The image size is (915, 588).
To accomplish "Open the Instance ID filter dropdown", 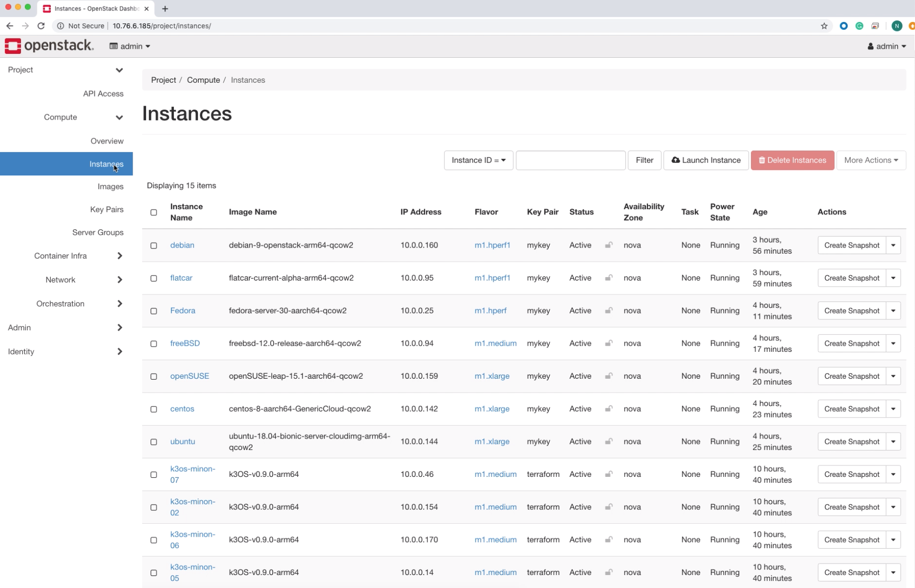I will tap(478, 160).
